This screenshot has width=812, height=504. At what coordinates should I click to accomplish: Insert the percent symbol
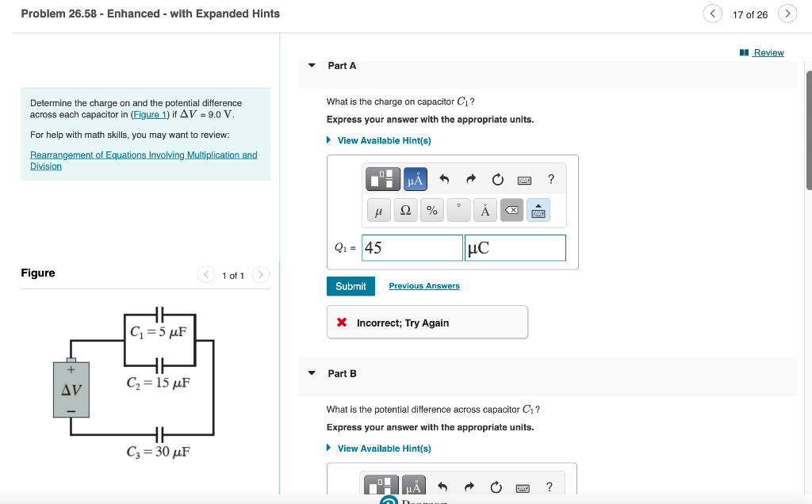pos(431,210)
